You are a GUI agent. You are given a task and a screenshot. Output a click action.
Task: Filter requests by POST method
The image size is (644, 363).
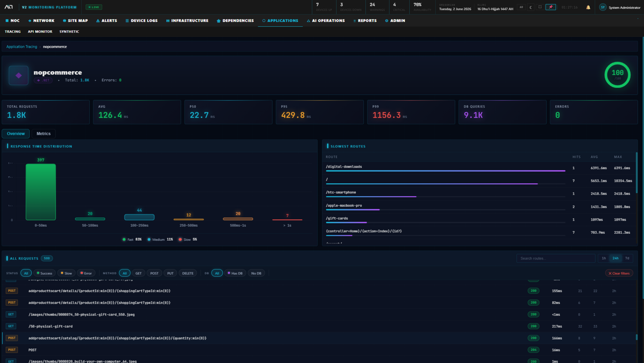[155, 273]
